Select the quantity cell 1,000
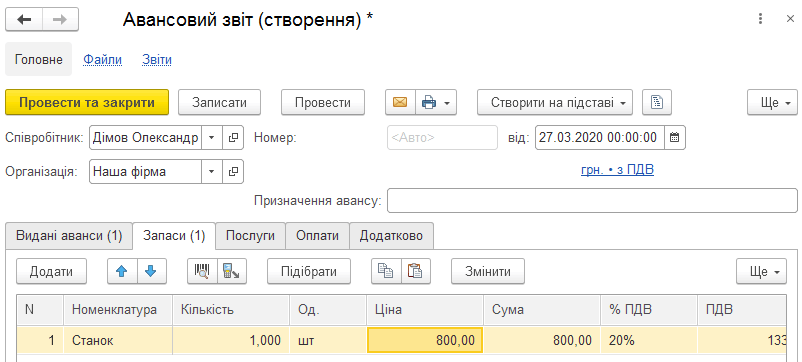Viewport: 802px width, 362px height. click(x=231, y=340)
